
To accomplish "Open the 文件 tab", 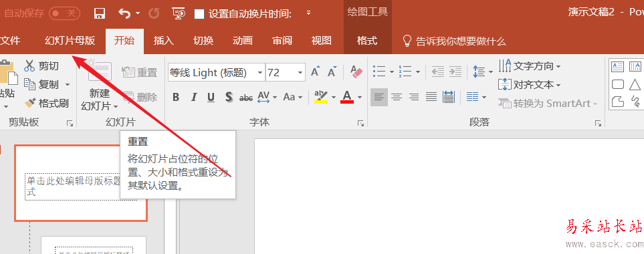I will pyautogui.click(x=10, y=41).
